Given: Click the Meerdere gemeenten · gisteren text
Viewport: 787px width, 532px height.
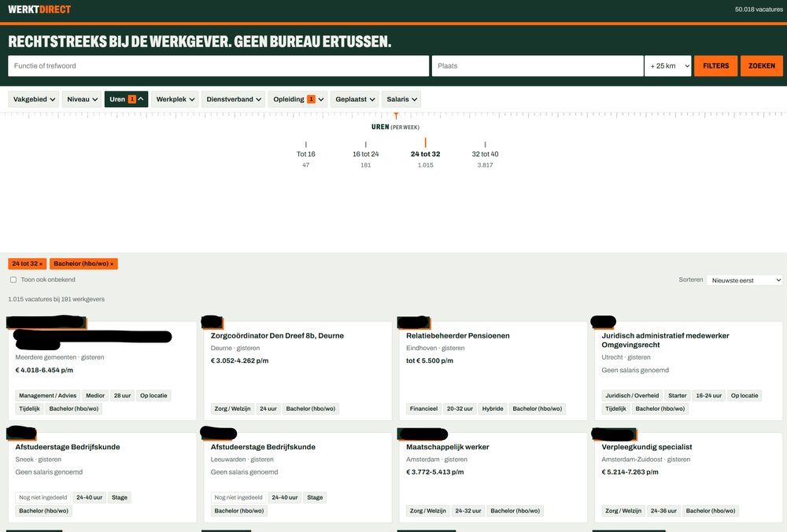Looking at the screenshot, I should pos(60,357).
